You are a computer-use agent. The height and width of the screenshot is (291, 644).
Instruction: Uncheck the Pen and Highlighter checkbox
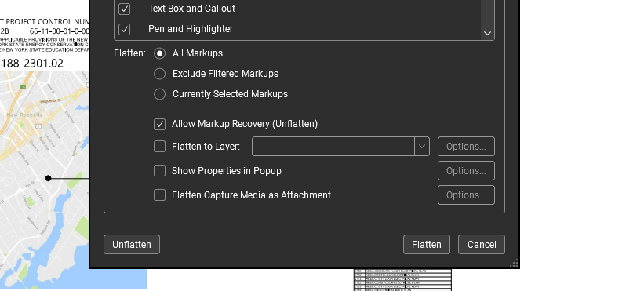124,29
